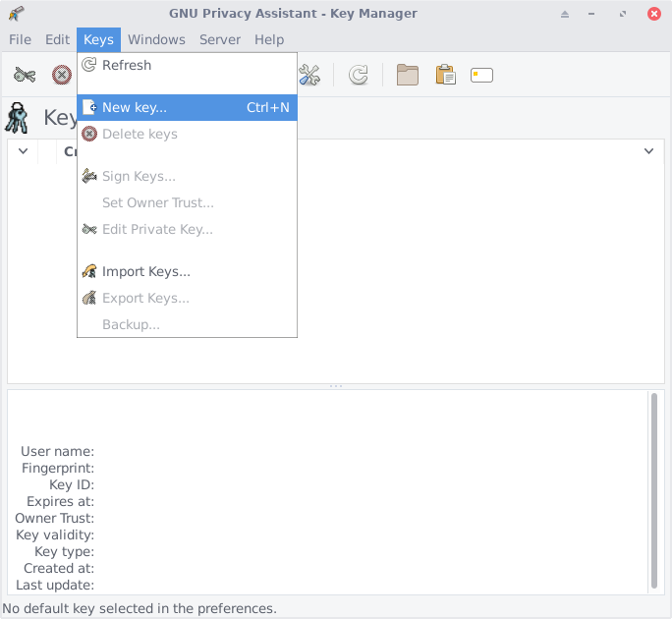Open the File Manager folder icon
Screen dimensions: 672x619
click(x=408, y=75)
